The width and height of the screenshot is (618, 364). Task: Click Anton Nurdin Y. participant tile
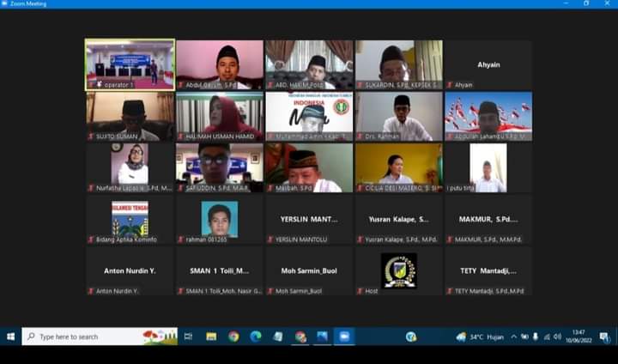pos(130,271)
